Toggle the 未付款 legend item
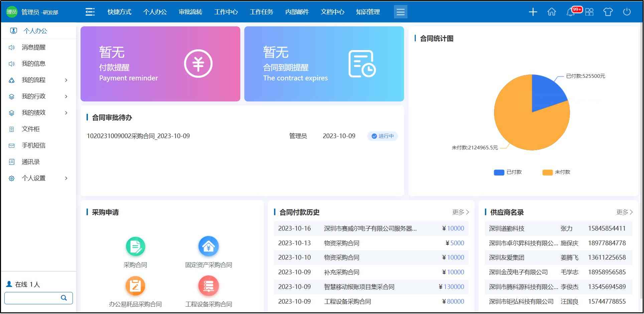644x314 pixels. click(x=556, y=172)
